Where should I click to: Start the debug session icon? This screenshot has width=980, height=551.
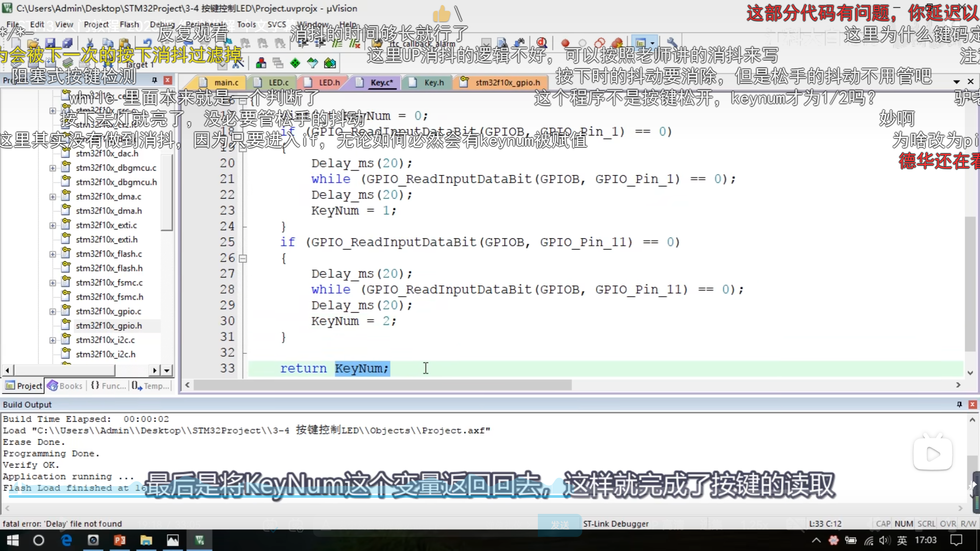coord(541,43)
